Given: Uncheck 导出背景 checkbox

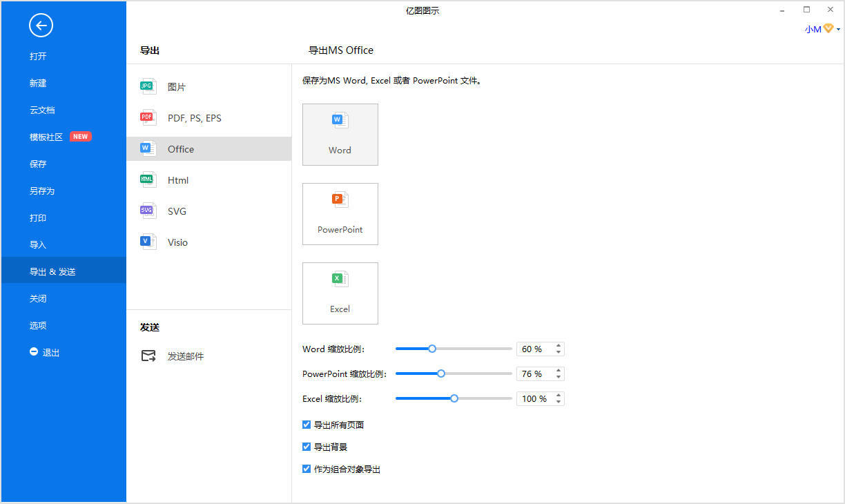Looking at the screenshot, I should [x=307, y=447].
